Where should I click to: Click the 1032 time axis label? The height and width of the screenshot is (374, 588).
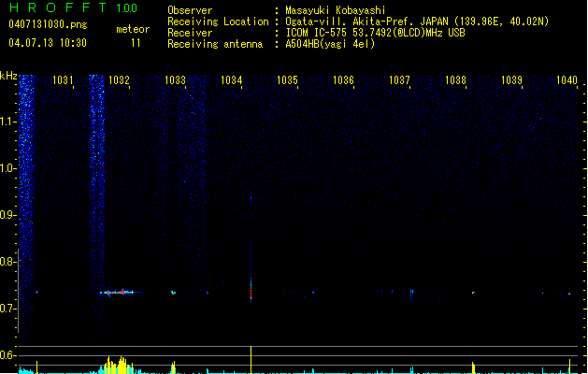click(x=119, y=79)
